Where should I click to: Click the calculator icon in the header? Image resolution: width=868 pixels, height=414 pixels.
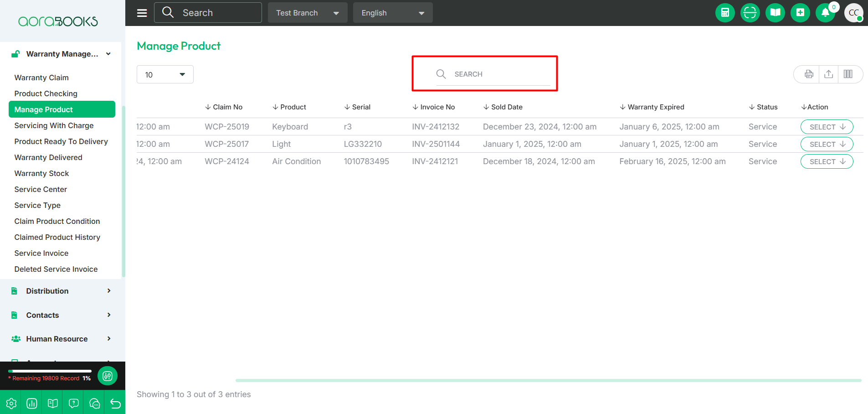point(725,13)
